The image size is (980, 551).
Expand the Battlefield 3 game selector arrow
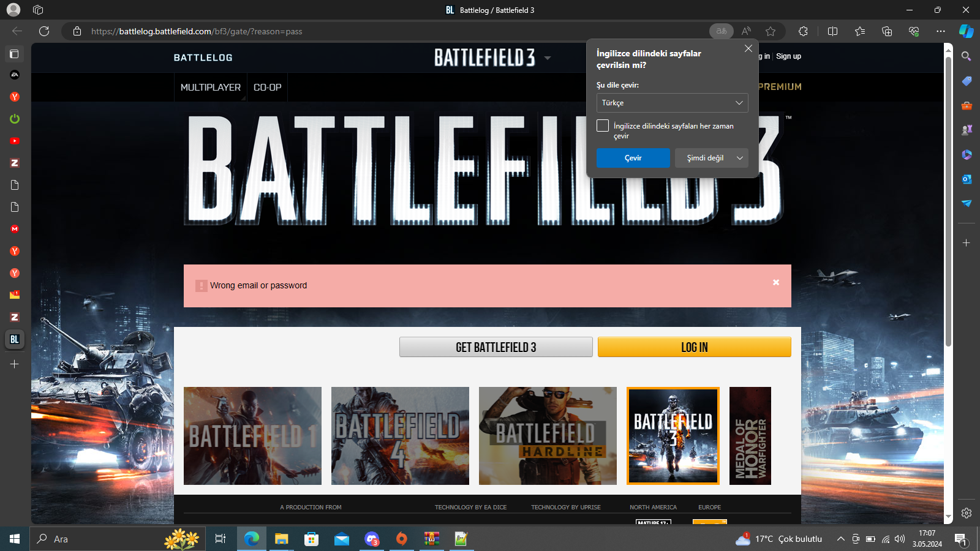[548, 58]
